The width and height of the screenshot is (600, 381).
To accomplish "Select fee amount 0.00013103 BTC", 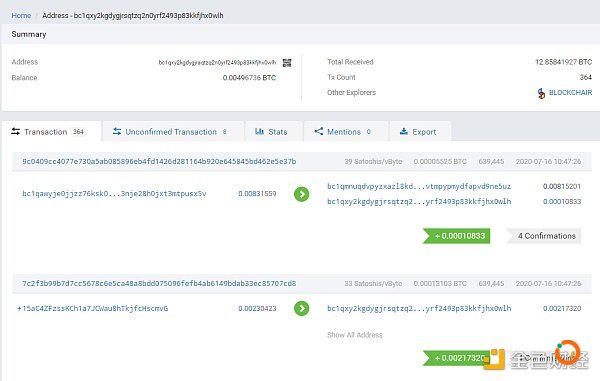I will pyautogui.click(x=440, y=283).
